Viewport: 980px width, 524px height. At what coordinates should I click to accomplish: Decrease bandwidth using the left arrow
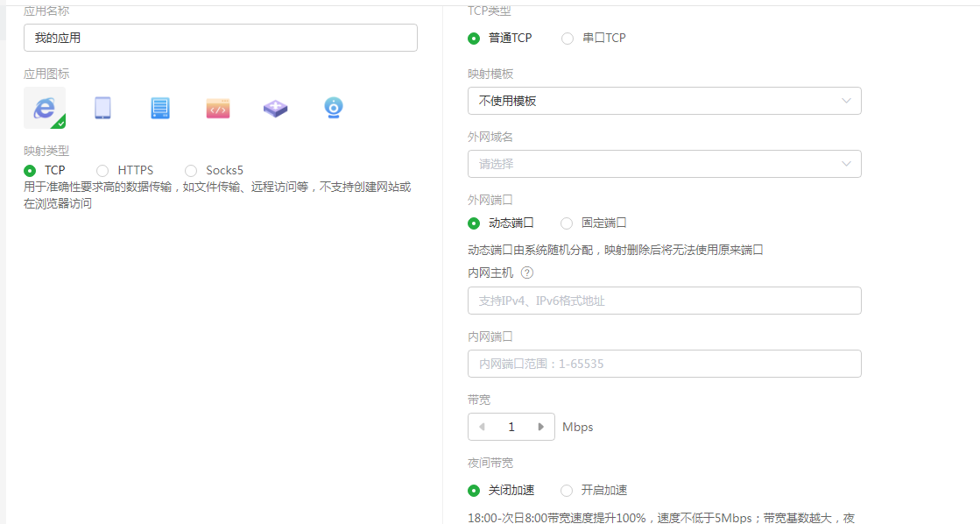(x=482, y=427)
